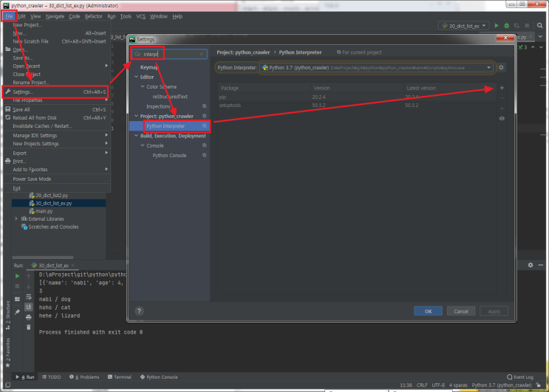Viewport: 549px width, 392px height.
Task: Click the trash clear-all icon in the Run panel
Action: pos(29,327)
